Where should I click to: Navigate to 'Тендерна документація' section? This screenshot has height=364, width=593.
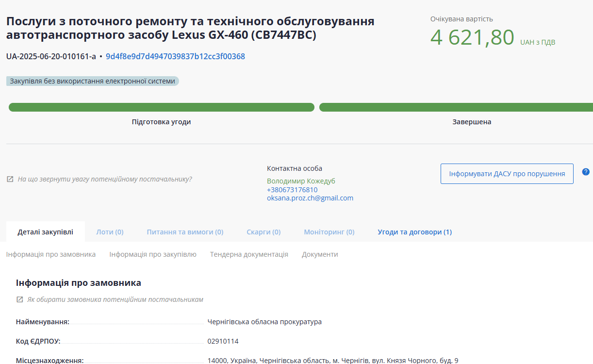(249, 254)
